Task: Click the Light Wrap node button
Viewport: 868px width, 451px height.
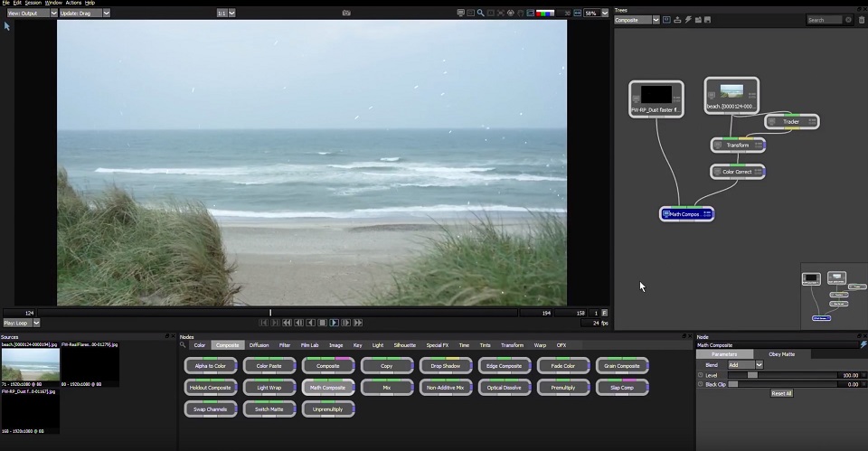Action: pyautogui.click(x=269, y=388)
